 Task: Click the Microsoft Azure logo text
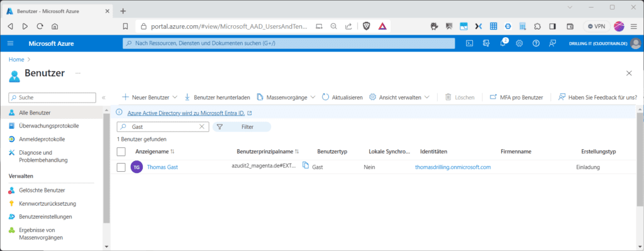pyautogui.click(x=52, y=43)
